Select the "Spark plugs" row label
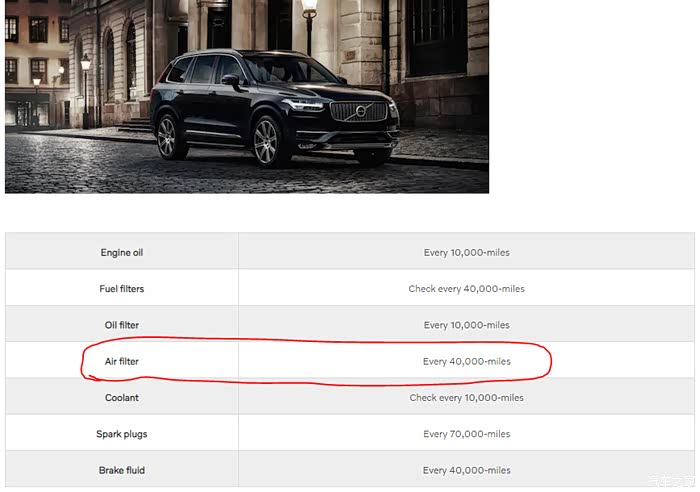The height and width of the screenshot is (492, 700). 122,434
